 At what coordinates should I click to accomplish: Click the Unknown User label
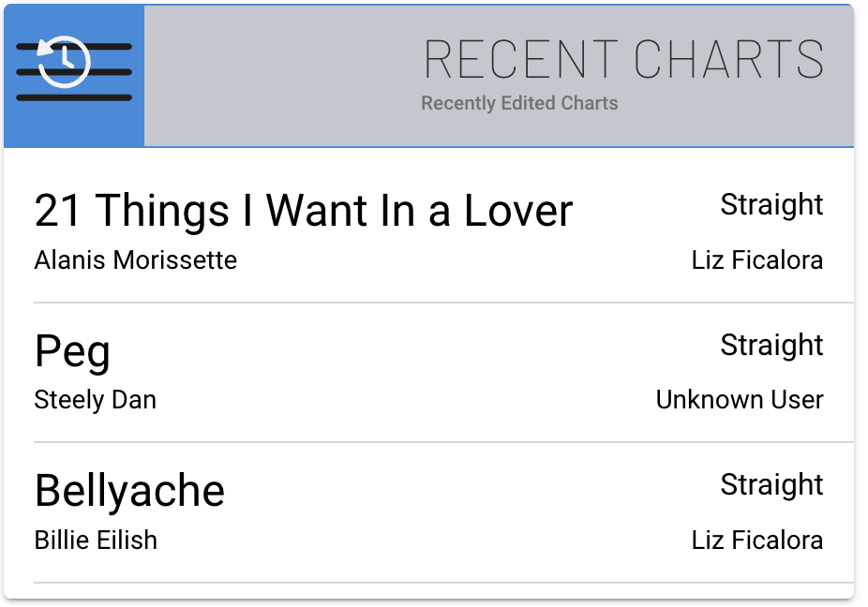[x=739, y=400]
